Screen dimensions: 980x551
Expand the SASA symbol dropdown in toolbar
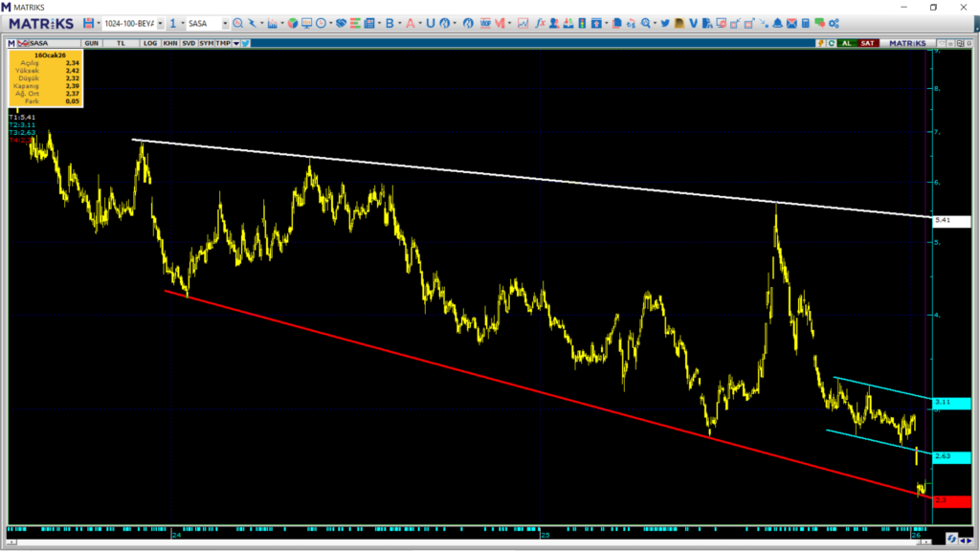pyautogui.click(x=225, y=23)
